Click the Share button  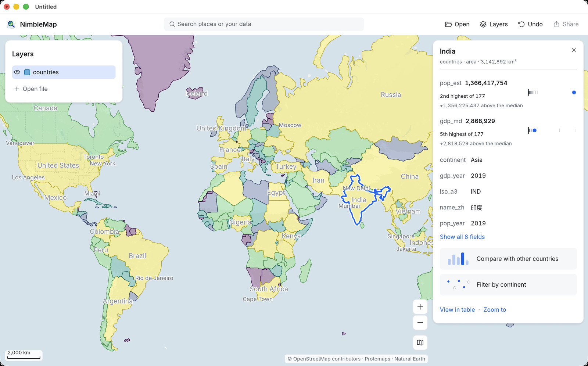(566, 24)
